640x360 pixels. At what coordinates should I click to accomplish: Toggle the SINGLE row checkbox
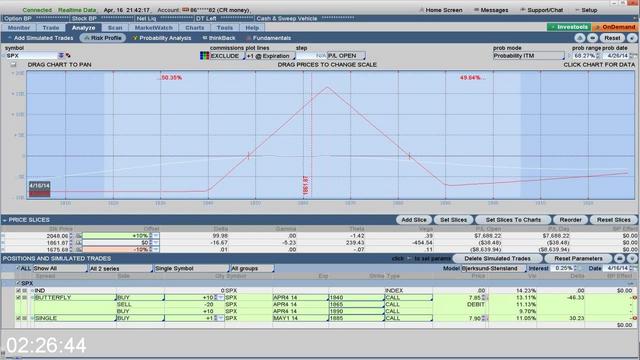tap(18, 318)
